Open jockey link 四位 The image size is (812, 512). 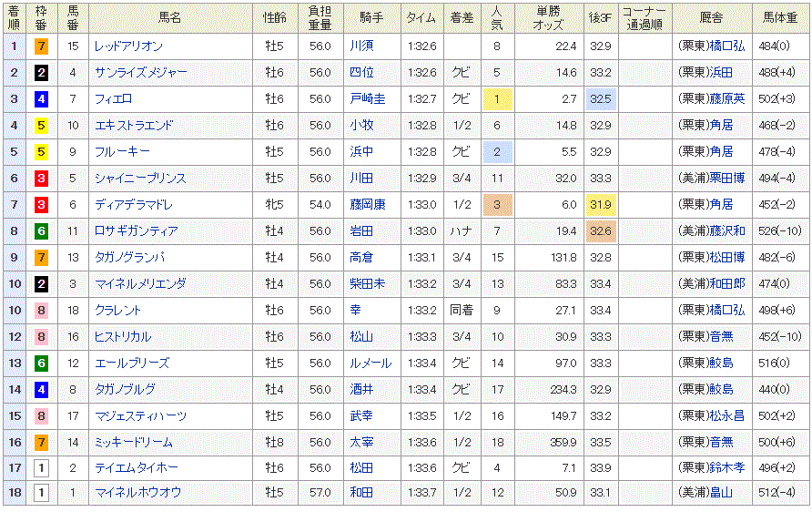[x=361, y=73]
